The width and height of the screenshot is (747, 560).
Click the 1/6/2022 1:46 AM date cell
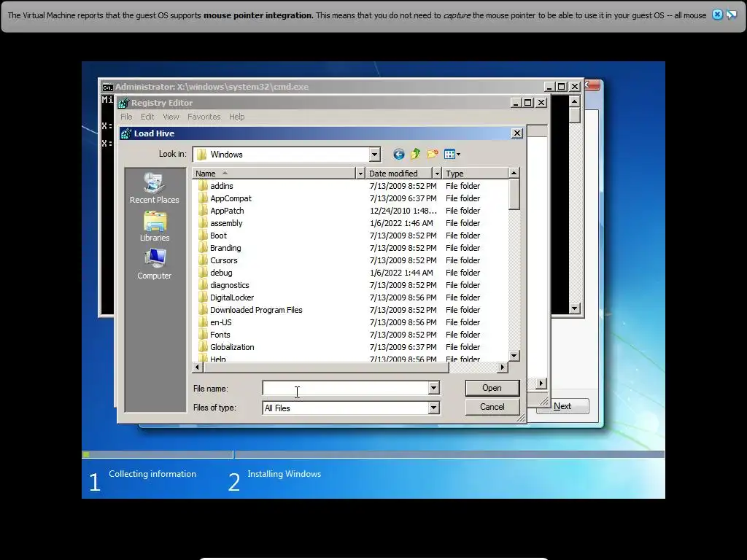[402, 223]
